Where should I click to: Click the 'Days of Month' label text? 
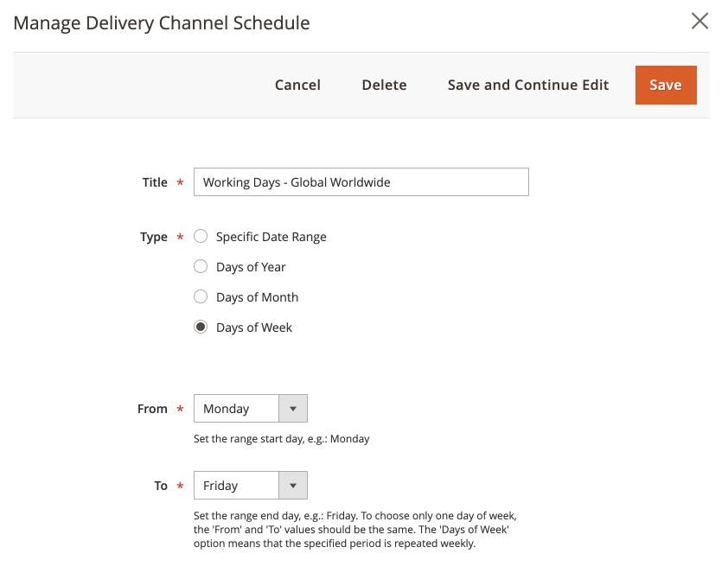[257, 297]
